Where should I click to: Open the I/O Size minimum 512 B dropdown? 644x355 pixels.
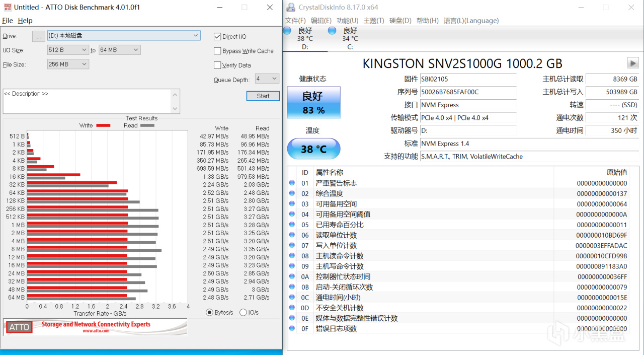pyautogui.click(x=68, y=50)
